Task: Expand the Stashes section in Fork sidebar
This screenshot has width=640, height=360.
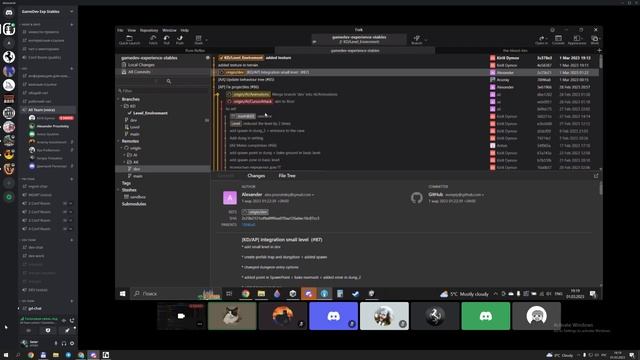Action: [x=118, y=190]
